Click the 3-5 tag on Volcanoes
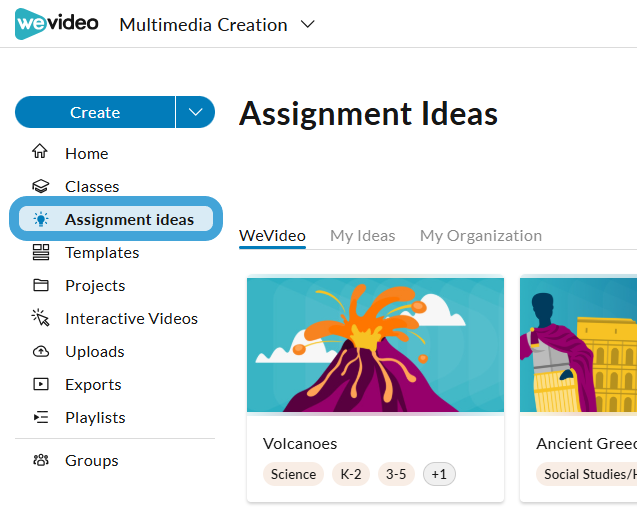This screenshot has height=511, width=637. (396, 474)
